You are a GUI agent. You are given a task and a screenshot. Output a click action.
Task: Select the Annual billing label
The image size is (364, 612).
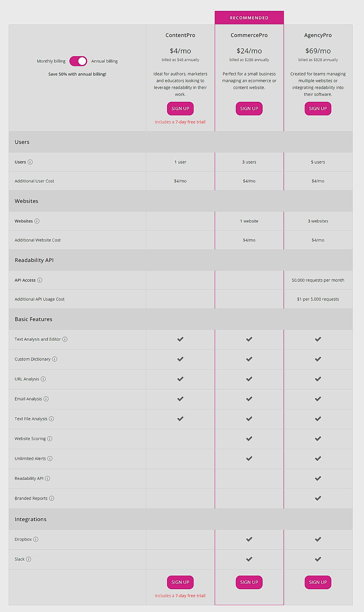104,61
